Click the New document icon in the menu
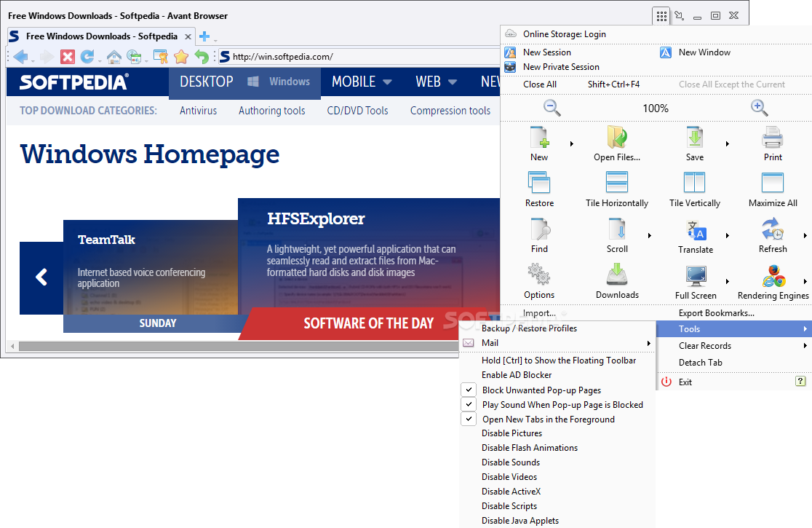 tap(539, 138)
